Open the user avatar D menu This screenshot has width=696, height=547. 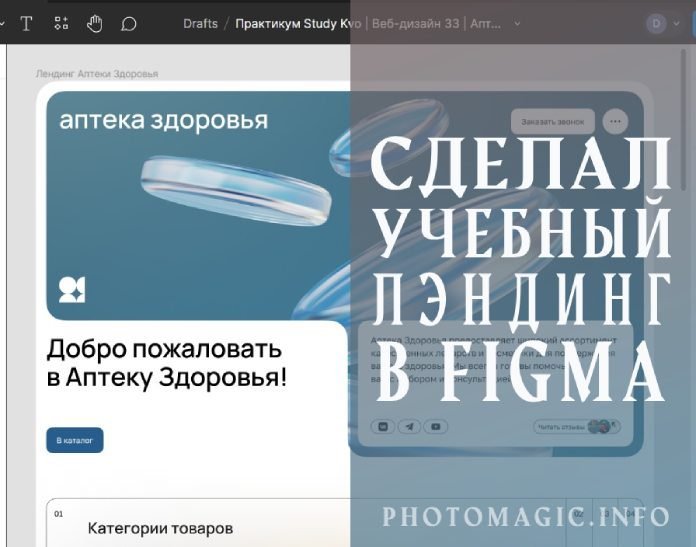656,24
